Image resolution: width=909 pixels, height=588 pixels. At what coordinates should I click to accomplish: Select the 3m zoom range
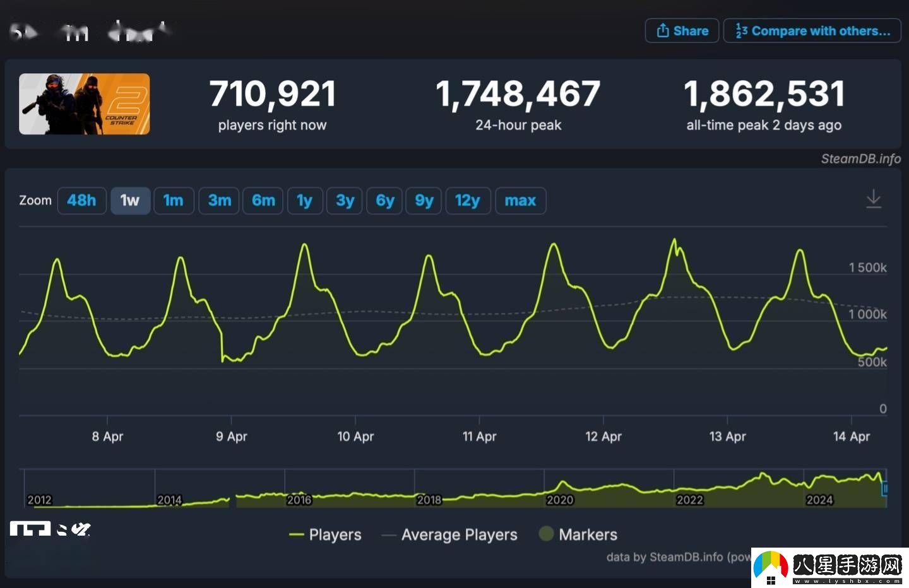(x=218, y=200)
